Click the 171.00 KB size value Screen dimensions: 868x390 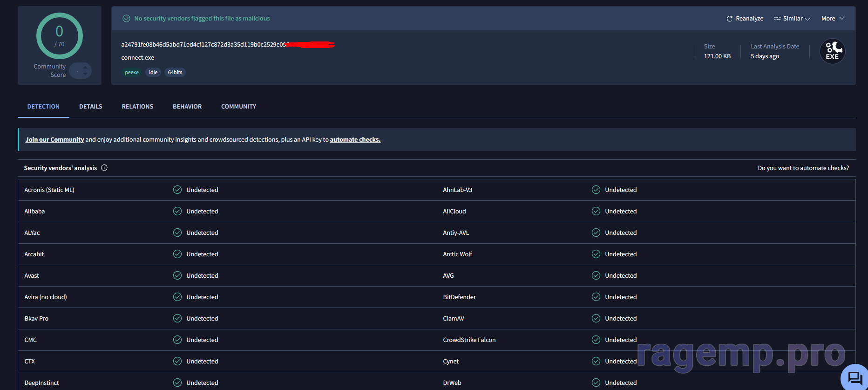717,56
